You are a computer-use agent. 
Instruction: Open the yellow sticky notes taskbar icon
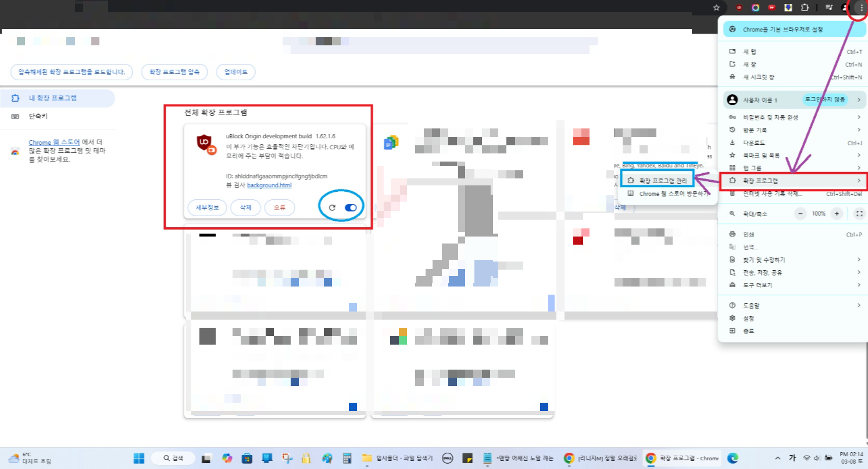coord(467,458)
